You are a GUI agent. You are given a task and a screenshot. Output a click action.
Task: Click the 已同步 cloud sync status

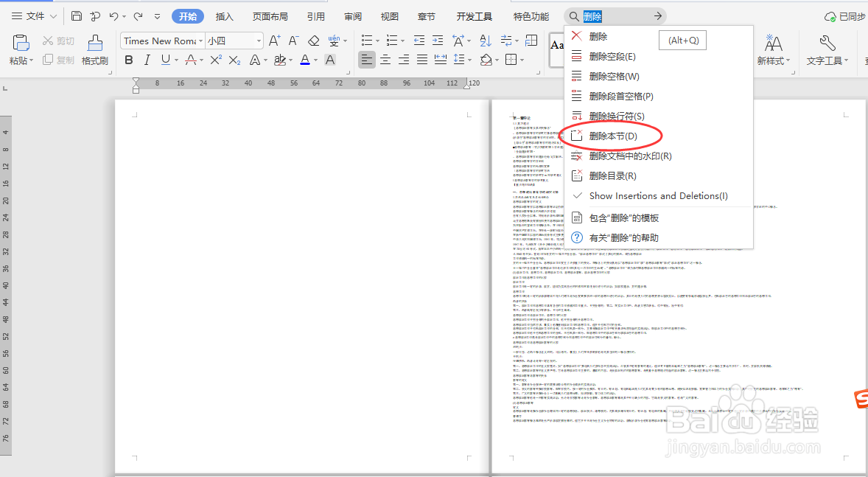coord(845,17)
